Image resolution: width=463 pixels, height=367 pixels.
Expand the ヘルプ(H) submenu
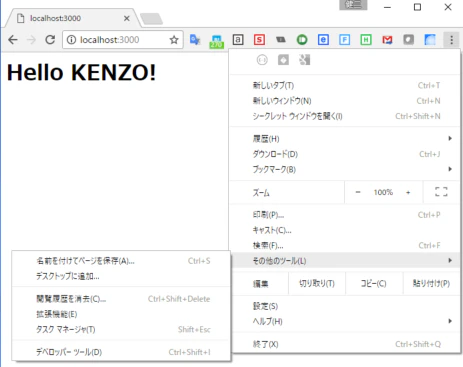tap(345, 322)
